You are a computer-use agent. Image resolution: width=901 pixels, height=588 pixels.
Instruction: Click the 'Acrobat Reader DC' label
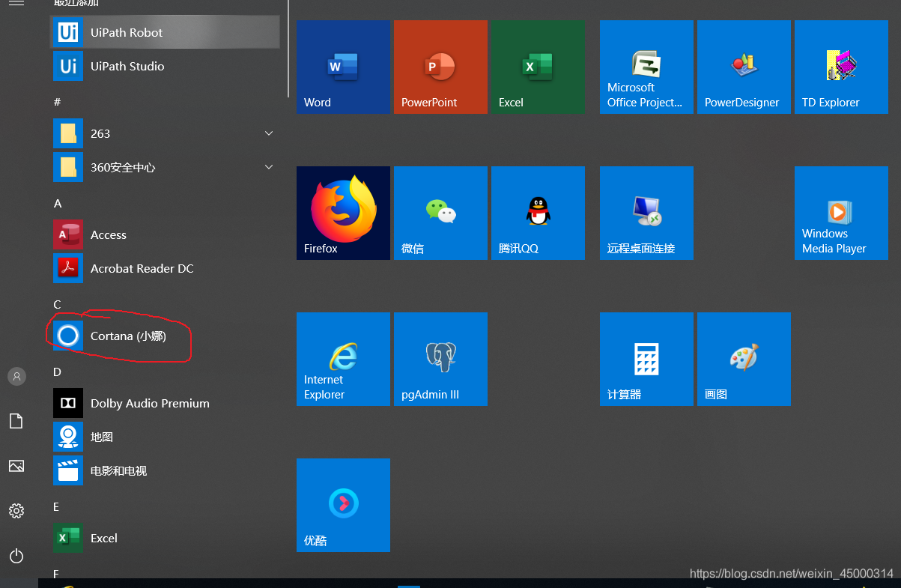(142, 268)
